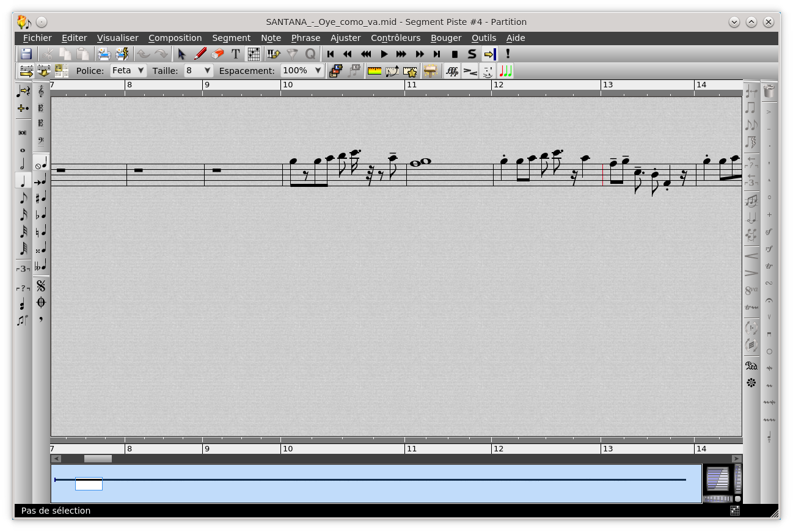Toggle the natural accidental
Viewport: 793px width, 532px height.
(41, 232)
